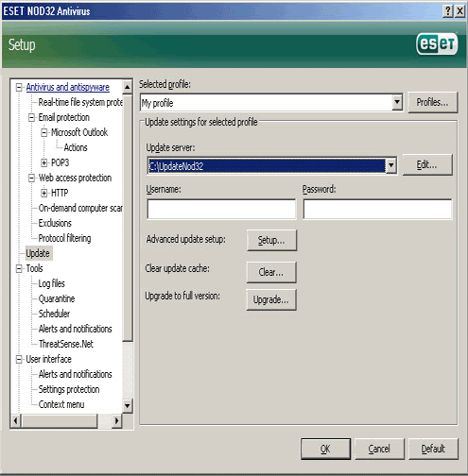Focus the Password input field
Viewport: 468px width, 476px height.
point(377,209)
